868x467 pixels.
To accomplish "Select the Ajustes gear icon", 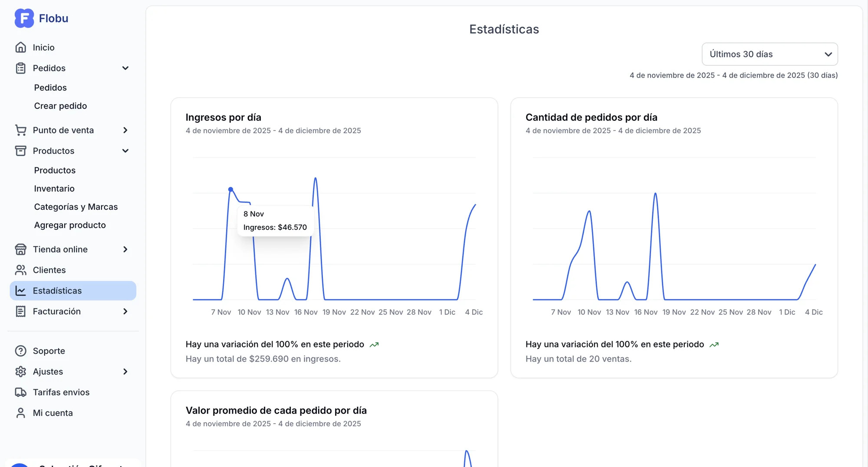I will [20, 371].
